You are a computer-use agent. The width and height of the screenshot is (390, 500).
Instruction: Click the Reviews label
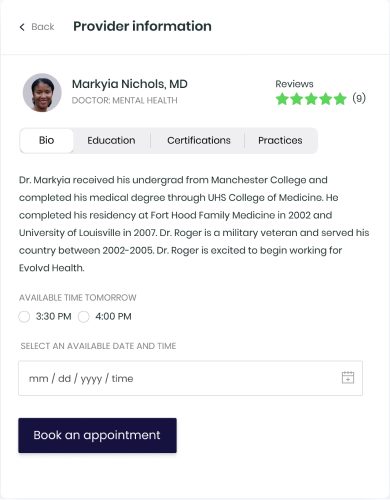coord(294,84)
